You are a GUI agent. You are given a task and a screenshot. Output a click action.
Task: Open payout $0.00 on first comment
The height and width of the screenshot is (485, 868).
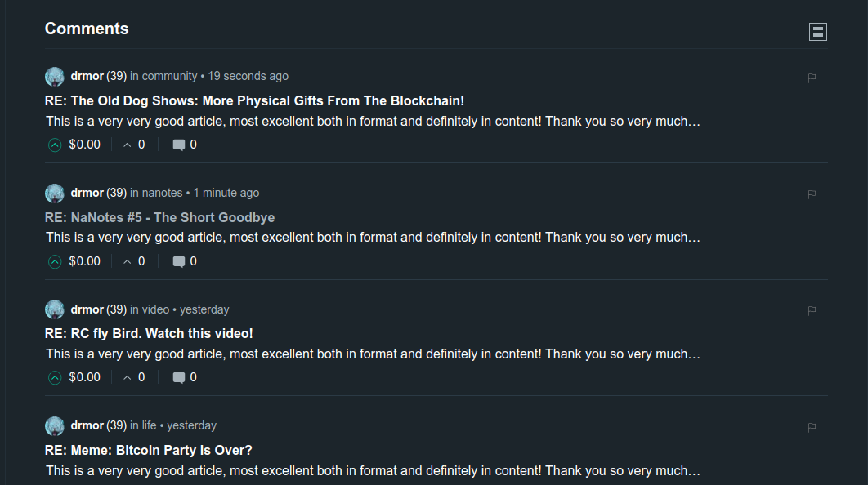(x=85, y=145)
